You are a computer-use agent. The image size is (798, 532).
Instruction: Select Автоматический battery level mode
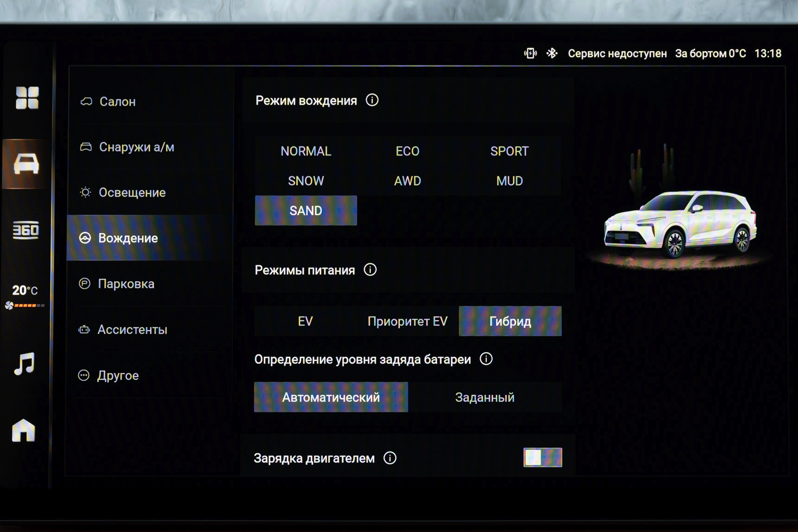coord(330,397)
